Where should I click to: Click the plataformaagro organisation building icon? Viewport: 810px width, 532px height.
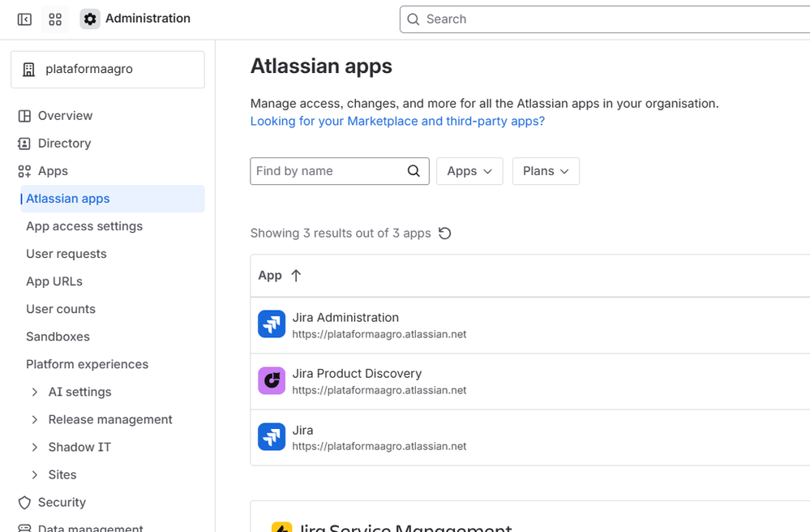click(x=29, y=69)
